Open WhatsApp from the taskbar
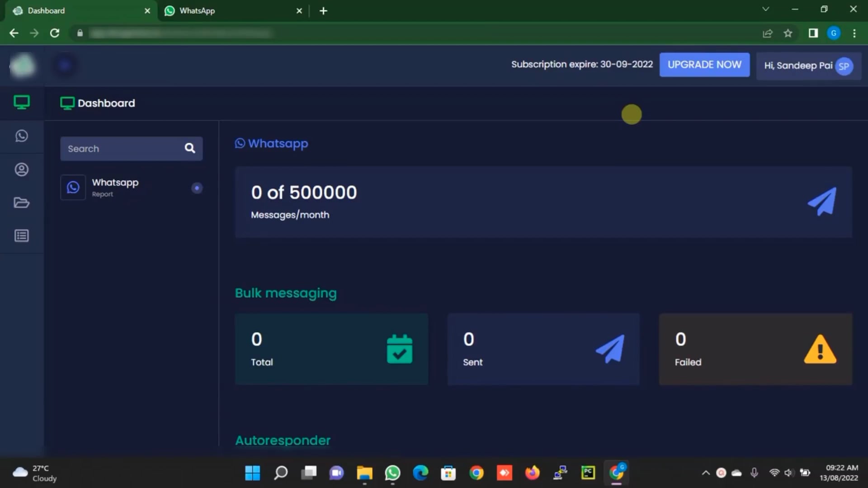The height and width of the screenshot is (488, 868). pos(392,473)
